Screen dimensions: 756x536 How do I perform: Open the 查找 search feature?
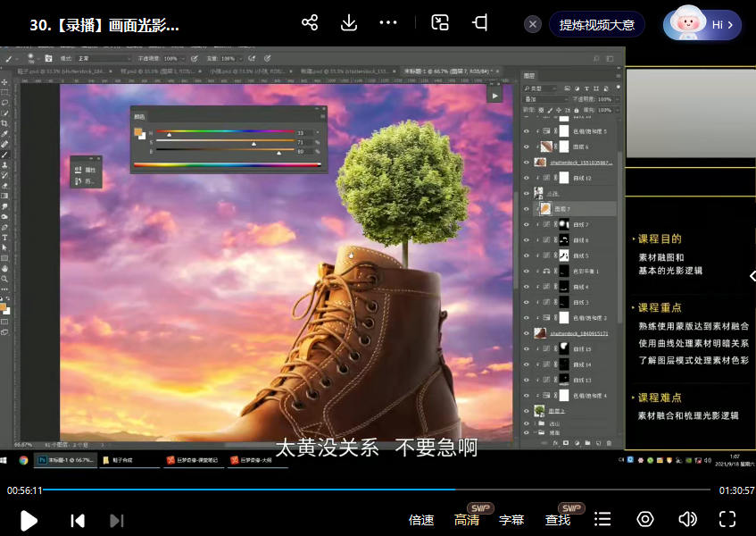point(558,520)
